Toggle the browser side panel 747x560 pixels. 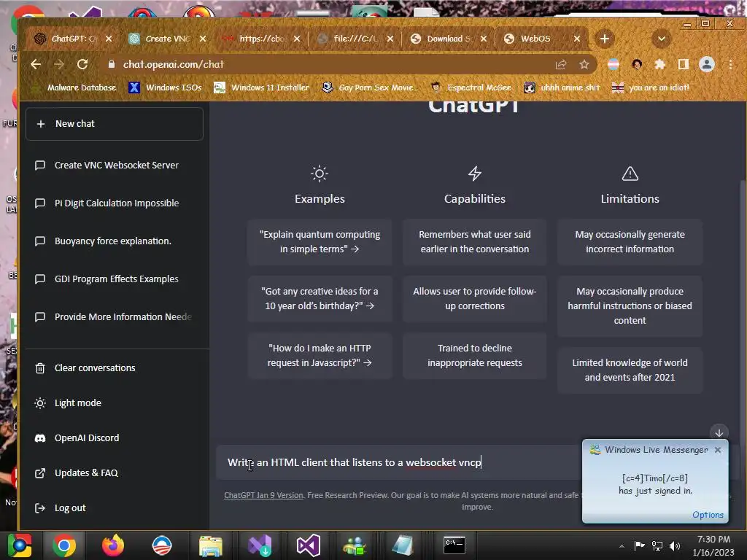click(683, 64)
